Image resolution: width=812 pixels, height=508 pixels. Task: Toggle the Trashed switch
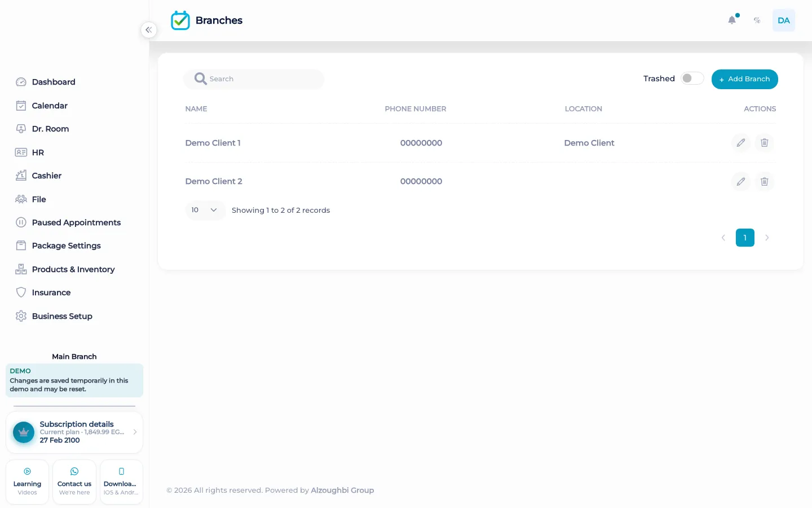pyautogui.click(x=692, y=78)
